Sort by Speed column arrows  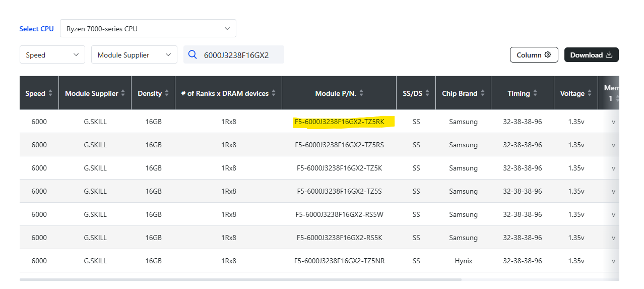coord(50,93)
